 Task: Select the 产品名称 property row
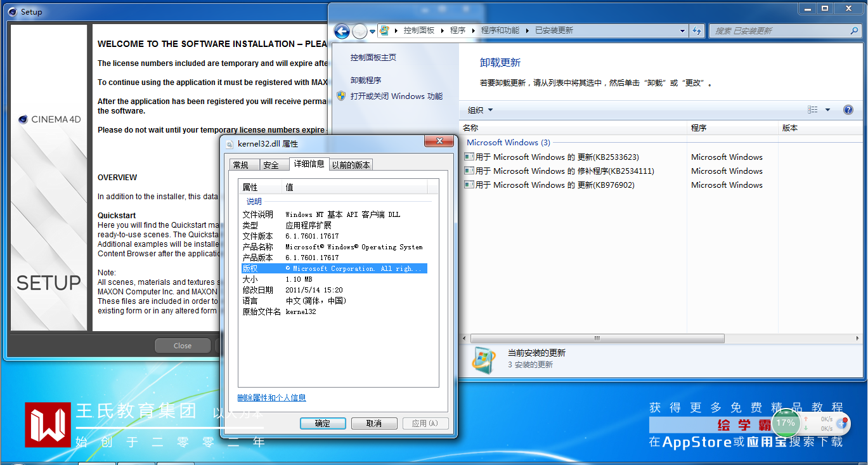(334, 247)
